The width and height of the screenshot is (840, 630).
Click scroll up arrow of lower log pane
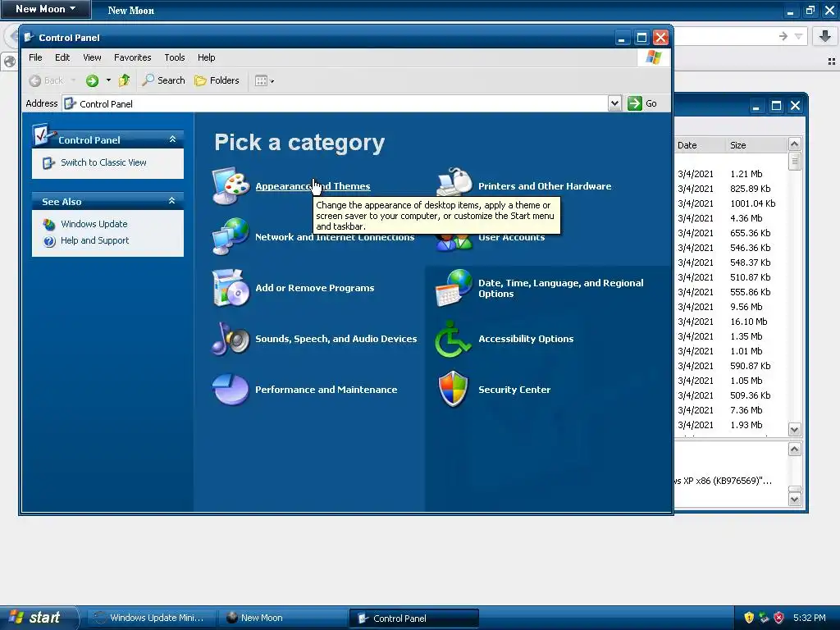click(x=794, y=449)
